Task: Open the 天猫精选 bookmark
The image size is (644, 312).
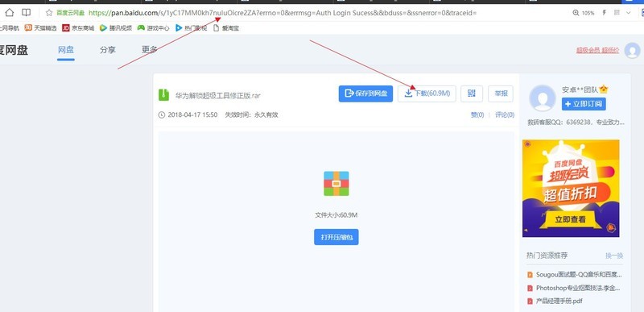Action: (41, 28)
